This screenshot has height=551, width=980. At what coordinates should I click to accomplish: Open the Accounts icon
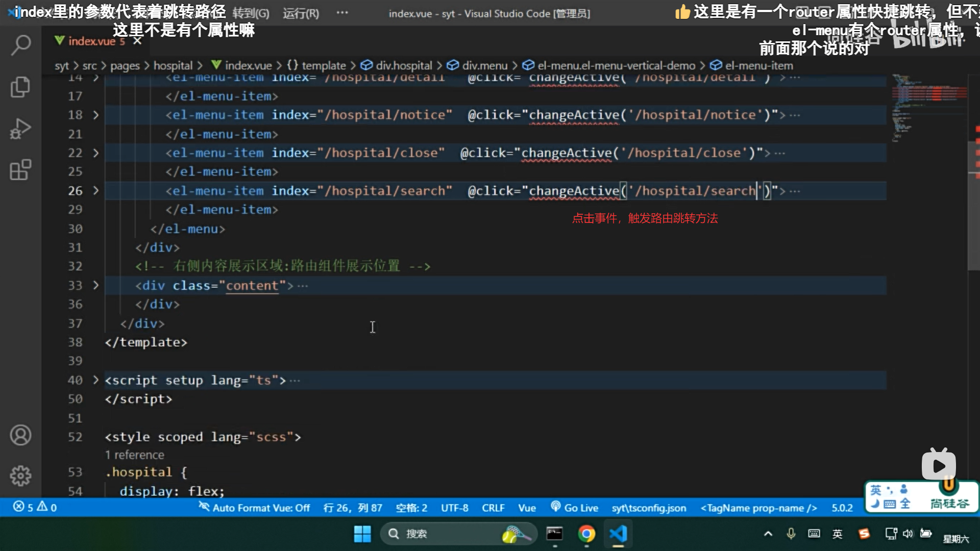[x=20, y=435]
